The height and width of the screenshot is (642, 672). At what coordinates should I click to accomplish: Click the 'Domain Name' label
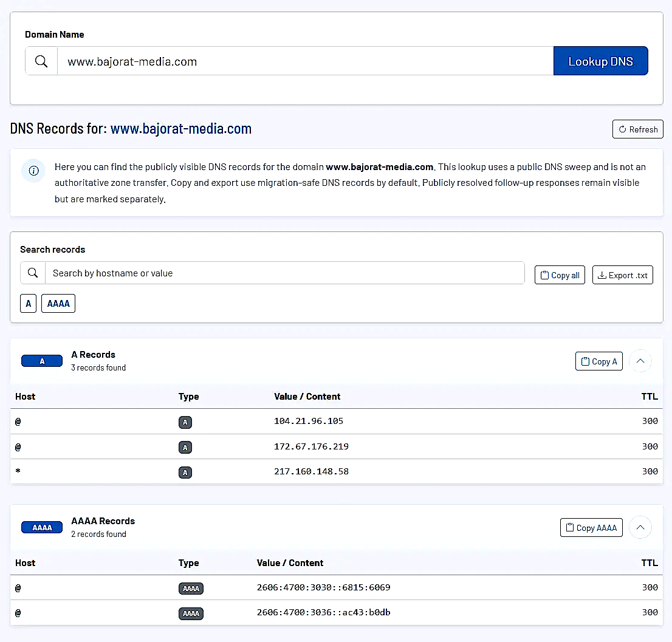pos(55,34)
